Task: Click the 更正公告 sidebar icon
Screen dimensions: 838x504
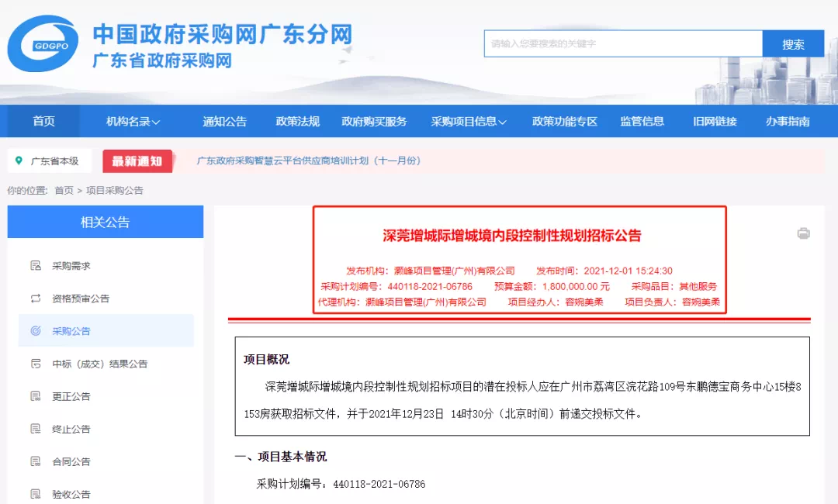Action: pos(36,396)
